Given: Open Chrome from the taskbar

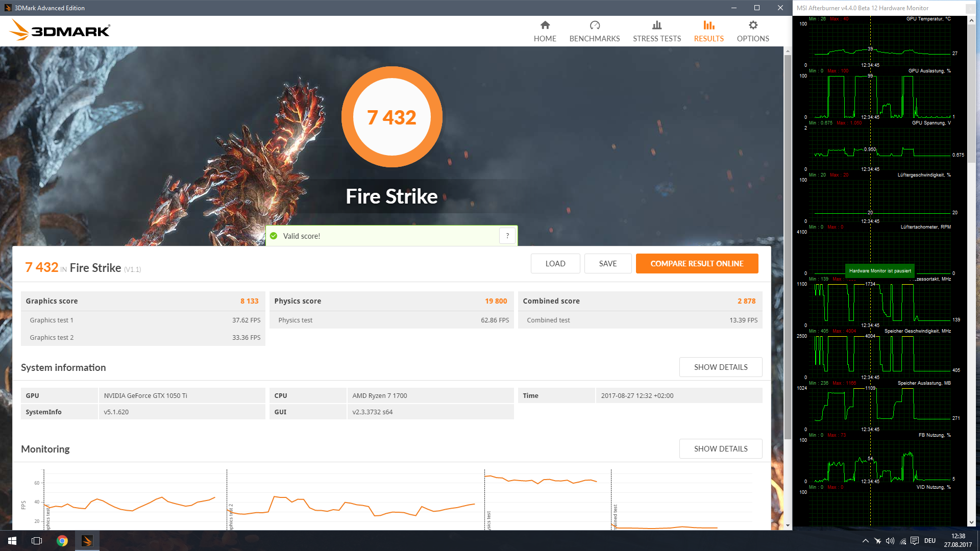Looking at the screenshot, I should [x=62, y=541].
